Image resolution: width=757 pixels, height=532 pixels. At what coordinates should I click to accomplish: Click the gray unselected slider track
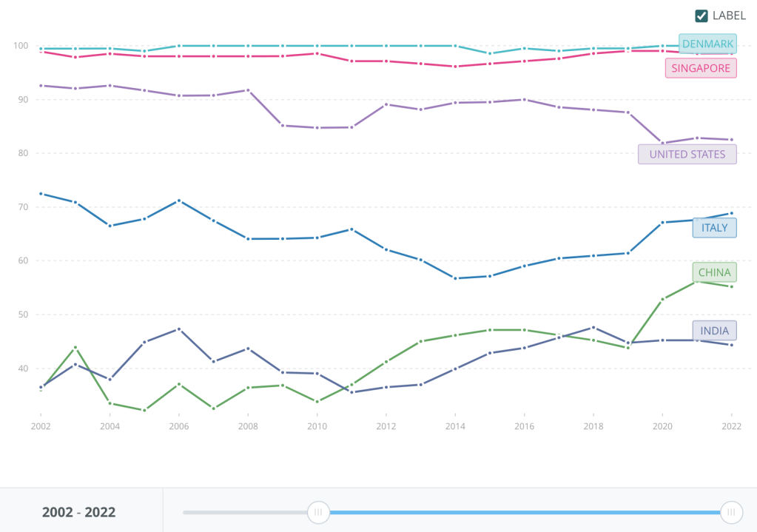click(x=244, y=512)
